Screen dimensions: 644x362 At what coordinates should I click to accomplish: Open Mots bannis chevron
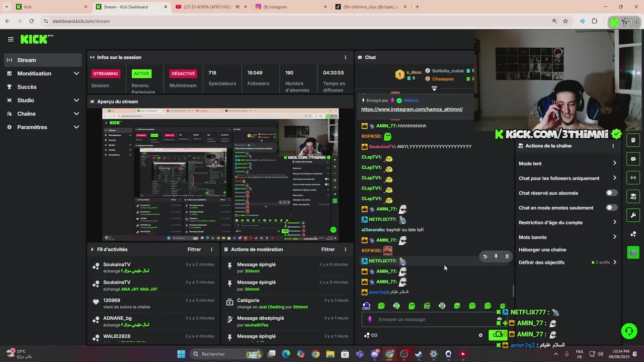(x=614, y=237)
